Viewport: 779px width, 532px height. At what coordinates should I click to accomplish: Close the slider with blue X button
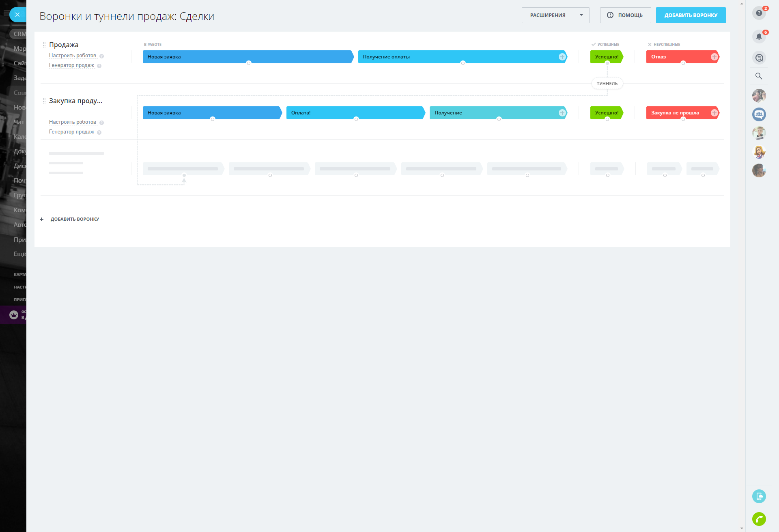click(x=17, y=15)
